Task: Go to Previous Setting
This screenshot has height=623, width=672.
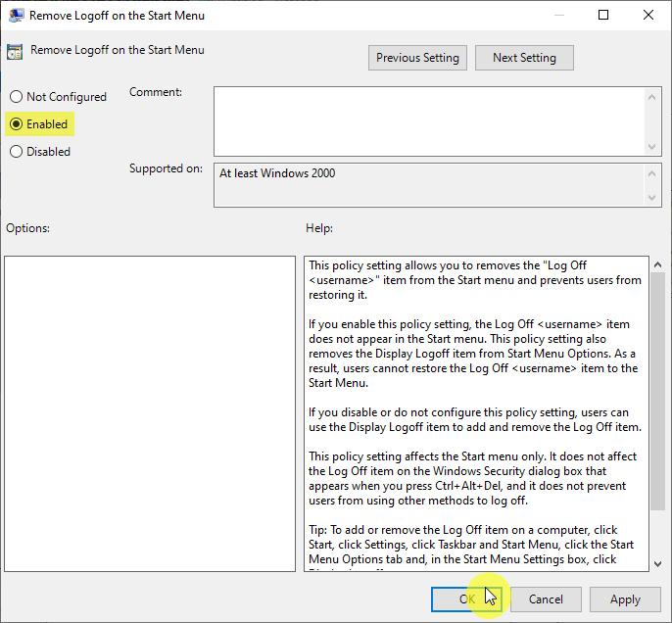Action: coord(417,58)
